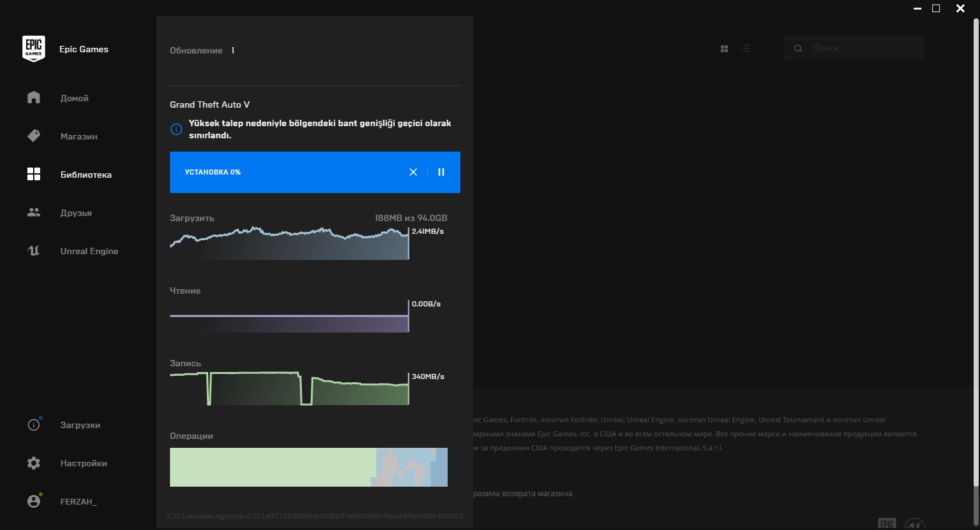Click the bandwidth notice info icon

pyautogui.click(x=176, y=129)
